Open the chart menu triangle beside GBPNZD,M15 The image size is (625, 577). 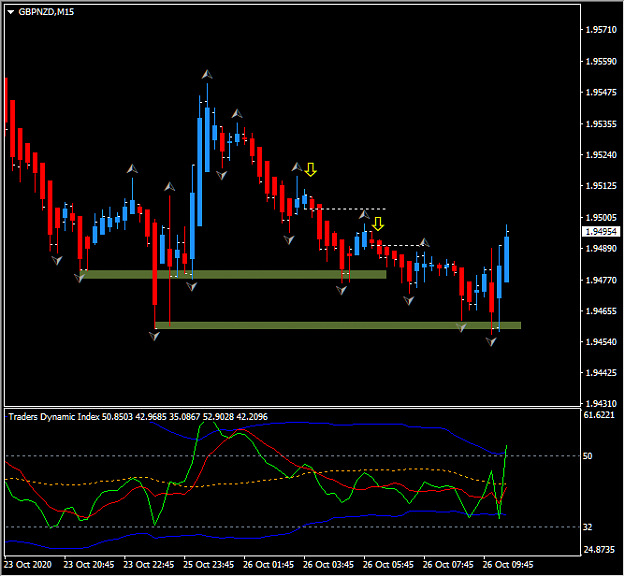[11, 12]
